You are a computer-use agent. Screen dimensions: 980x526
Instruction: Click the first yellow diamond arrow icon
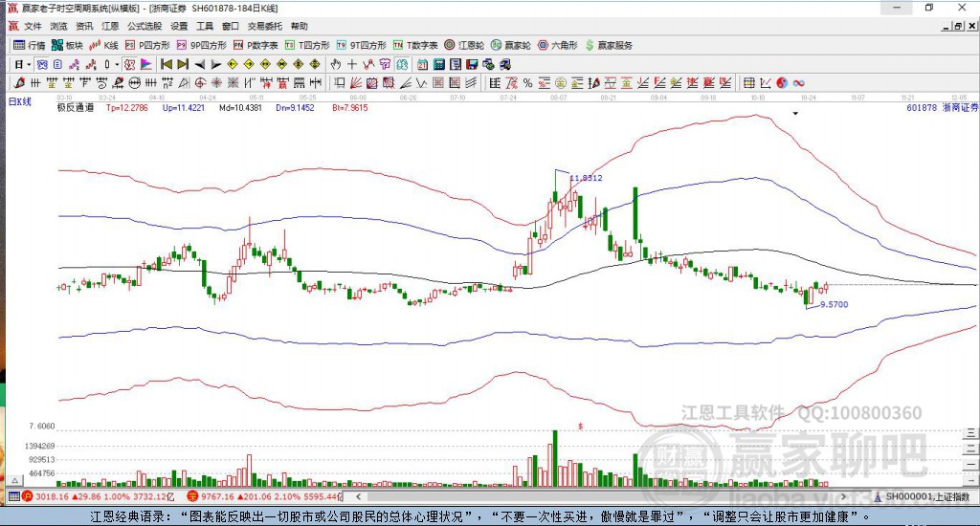[x=232, y=64]
